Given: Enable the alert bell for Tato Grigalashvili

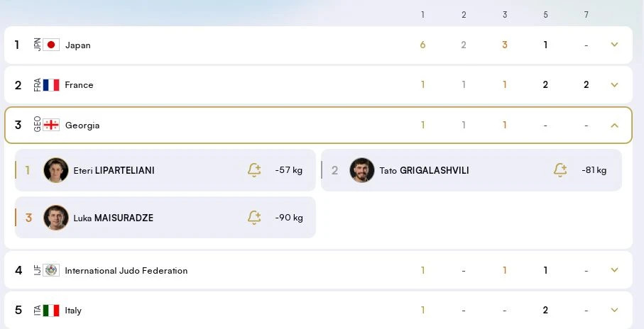Looking at the screenshot, I should click(560, 170).
